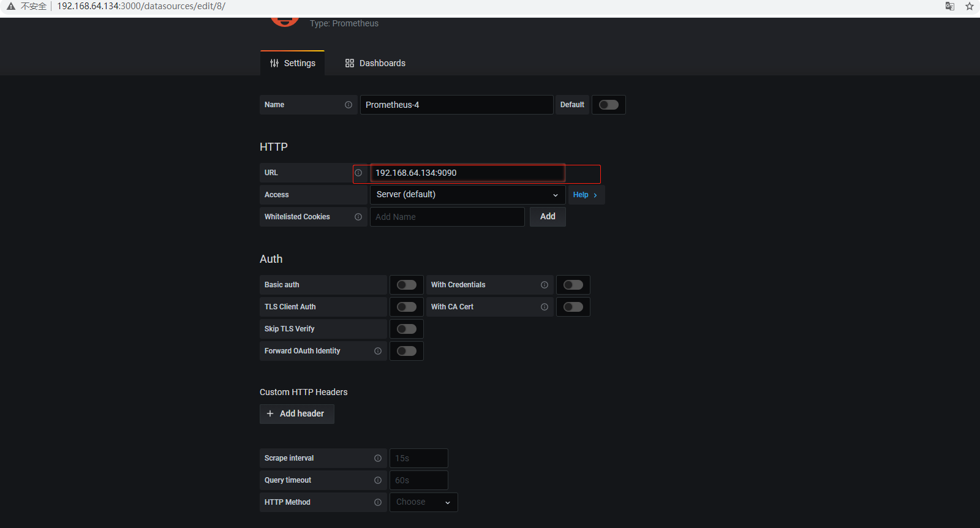Enable the Forward OAuth Identity switch

click(x=407, y=351)
